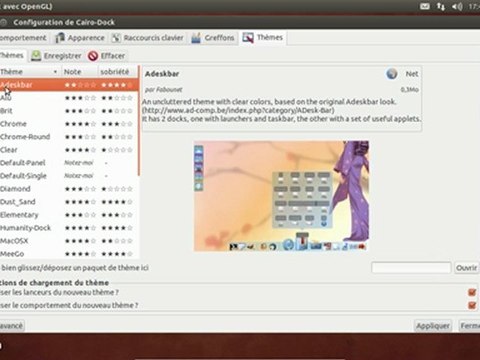Screen dimensions: 480x360
Task: Select the Dust_Sand theme
Action: tap(69, 202)
